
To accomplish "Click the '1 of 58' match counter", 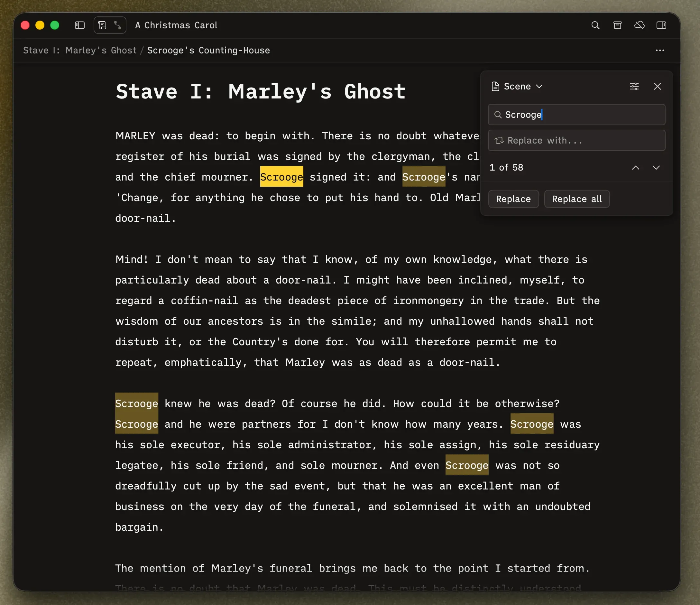I will tap(506, 168).
